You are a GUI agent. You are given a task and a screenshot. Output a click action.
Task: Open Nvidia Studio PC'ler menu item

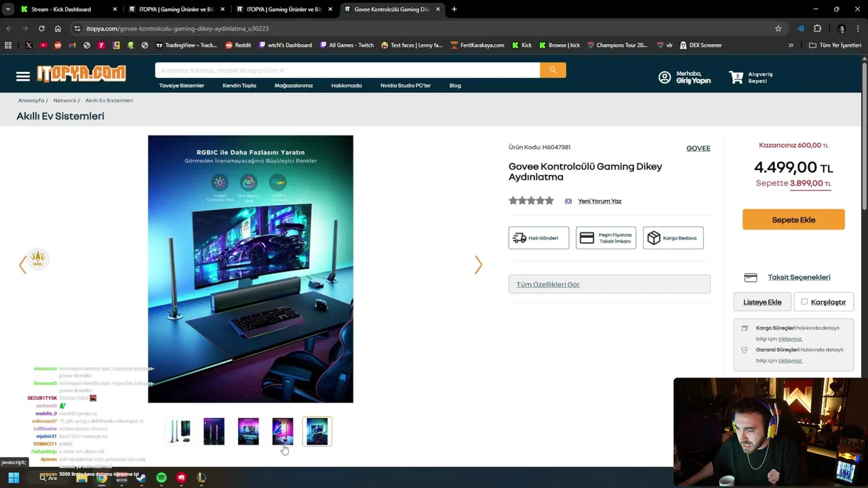pyautogui.click(x=406, y=85)
